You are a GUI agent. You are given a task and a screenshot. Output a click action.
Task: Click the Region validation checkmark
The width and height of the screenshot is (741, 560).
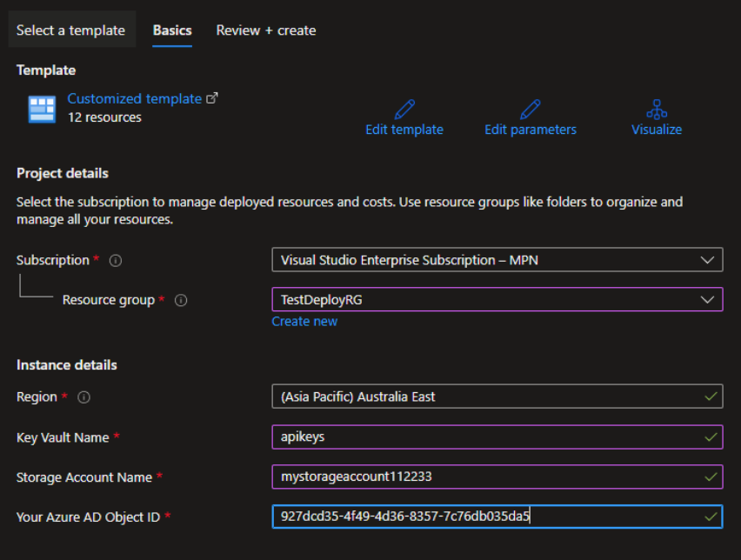tap(711, 397)
